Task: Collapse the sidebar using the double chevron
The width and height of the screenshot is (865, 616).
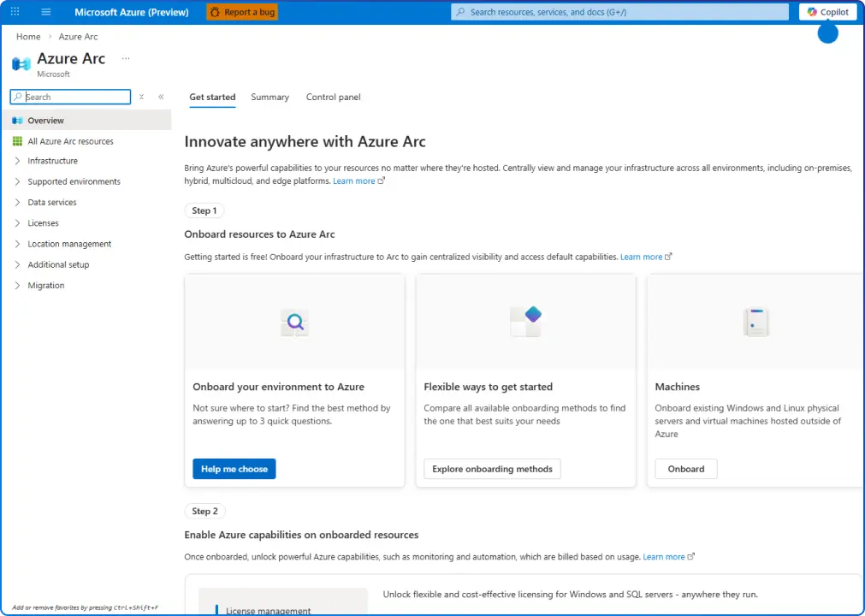Action: [x=160, y=97]
